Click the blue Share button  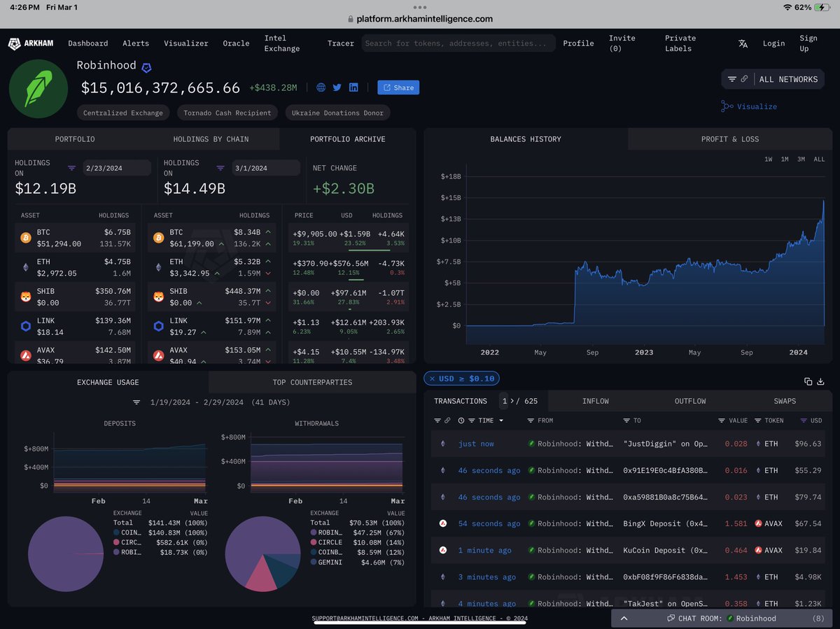(x=398, y=87)
